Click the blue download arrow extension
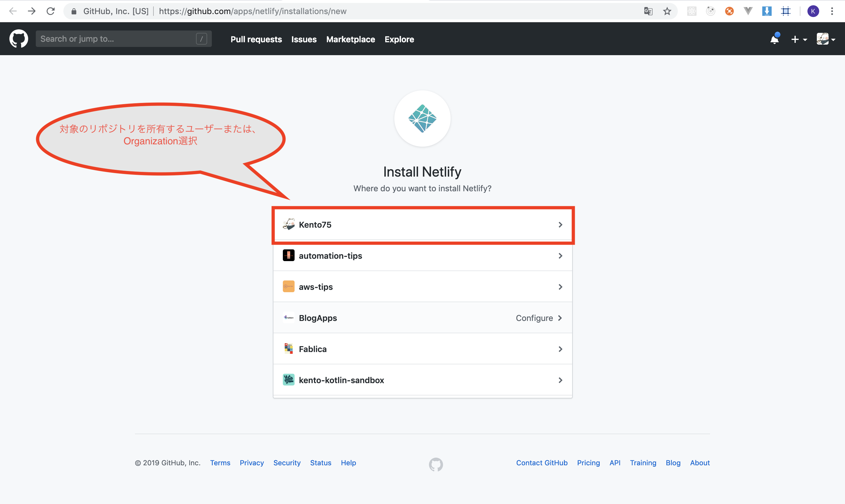The height and width of the screenshot is (504, 845). [767, 11]
